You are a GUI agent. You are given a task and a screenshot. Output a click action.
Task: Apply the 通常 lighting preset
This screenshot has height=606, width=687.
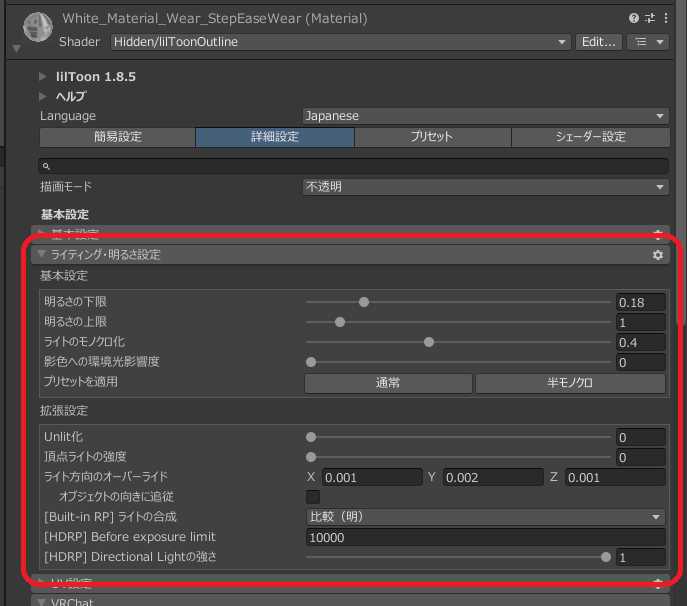(388, 383)
